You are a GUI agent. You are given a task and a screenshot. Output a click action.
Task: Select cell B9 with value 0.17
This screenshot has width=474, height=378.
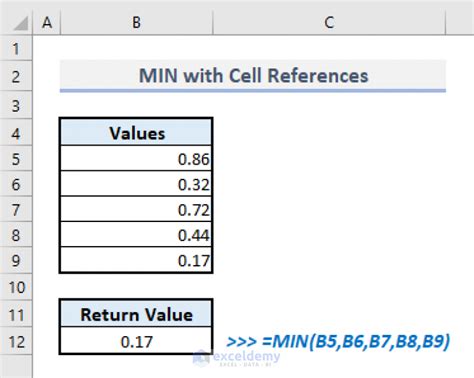point(136,260)
